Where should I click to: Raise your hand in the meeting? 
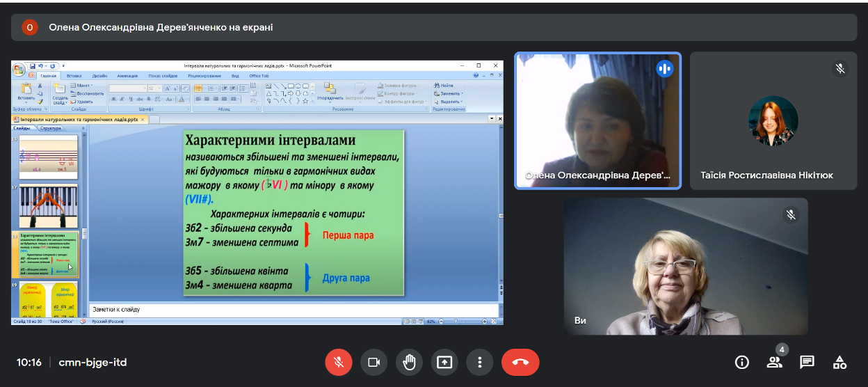click(x=409, y=362)
